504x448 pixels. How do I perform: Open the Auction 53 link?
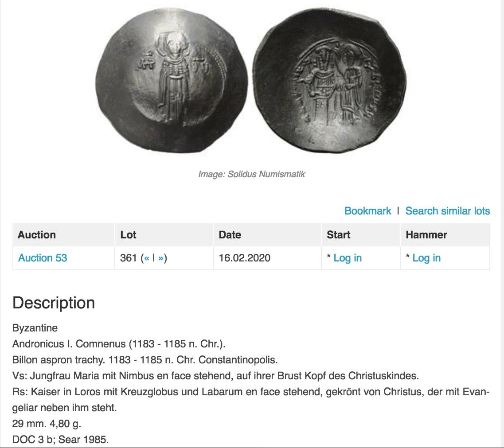point(43,258)
